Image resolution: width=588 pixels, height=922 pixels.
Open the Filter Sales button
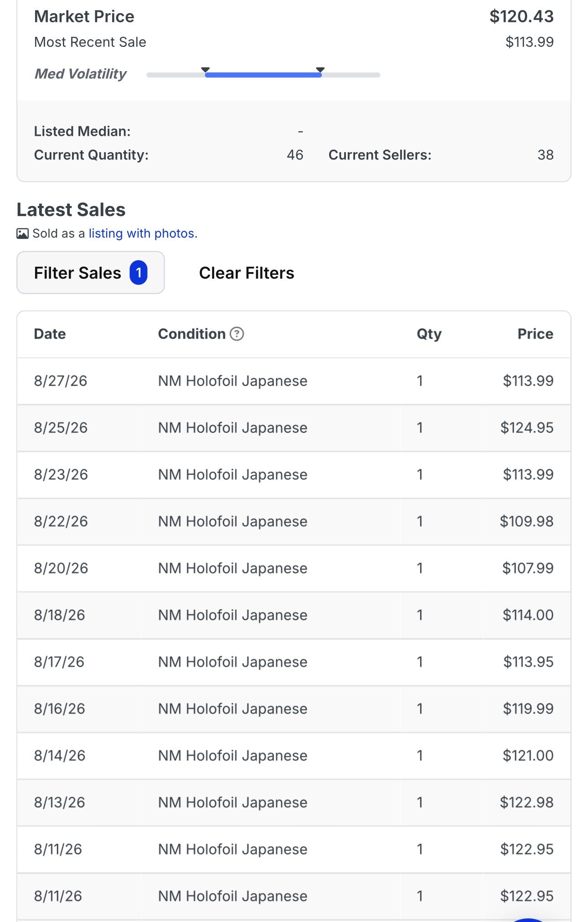[x=90, y=273]
